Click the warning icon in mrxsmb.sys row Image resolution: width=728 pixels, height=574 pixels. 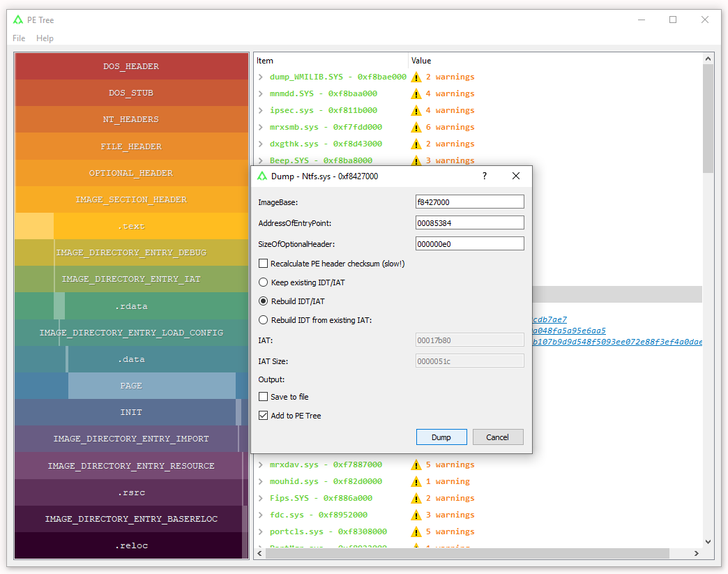pos(416,127)
